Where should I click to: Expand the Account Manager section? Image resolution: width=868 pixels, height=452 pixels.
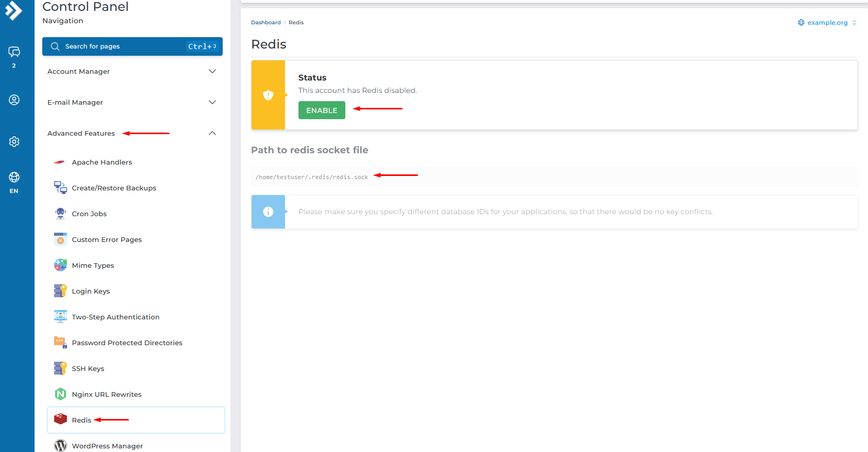pos(131,71)
